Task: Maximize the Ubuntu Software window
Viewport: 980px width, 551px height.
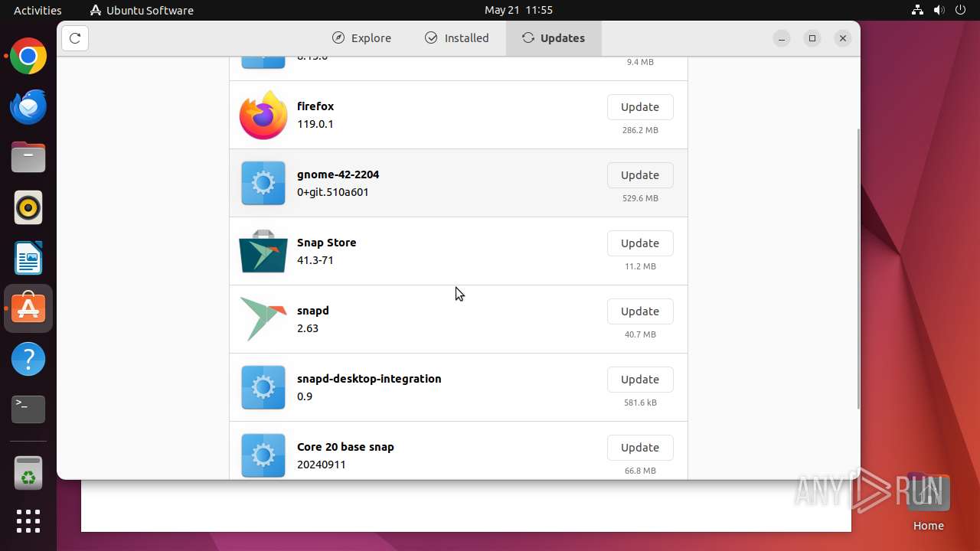Action: pos(812,38)
